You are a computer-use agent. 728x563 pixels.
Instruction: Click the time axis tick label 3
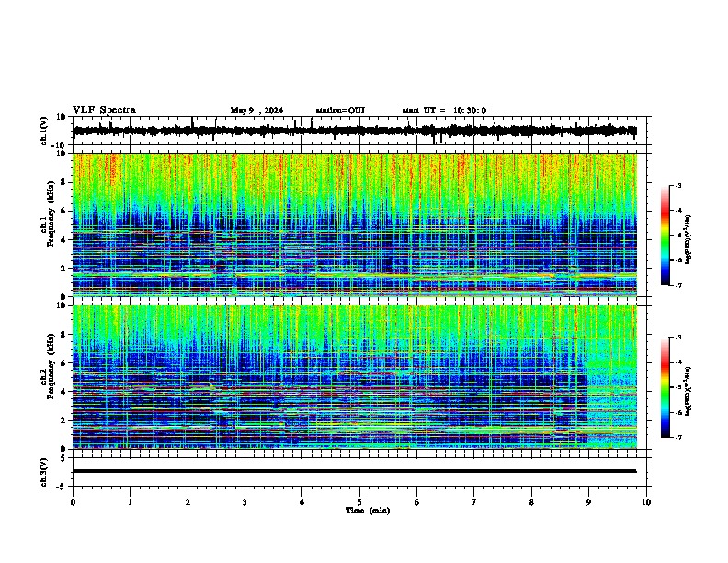point(245,502)
